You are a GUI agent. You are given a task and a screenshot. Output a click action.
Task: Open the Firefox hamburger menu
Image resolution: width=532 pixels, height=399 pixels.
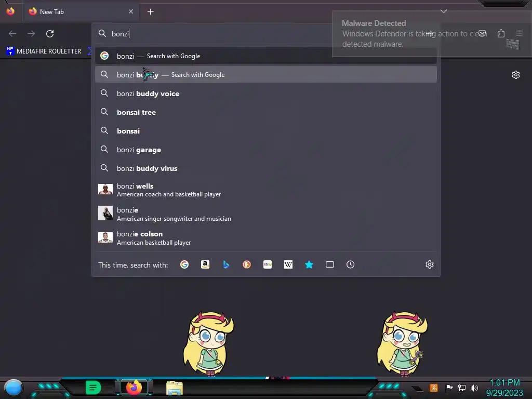click(x=520, y=33)
